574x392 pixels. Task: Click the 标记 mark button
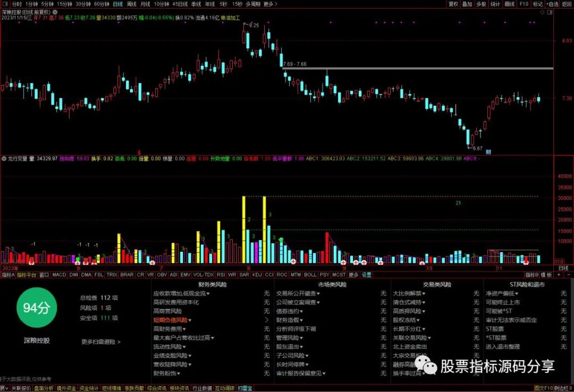pos(538,4)
